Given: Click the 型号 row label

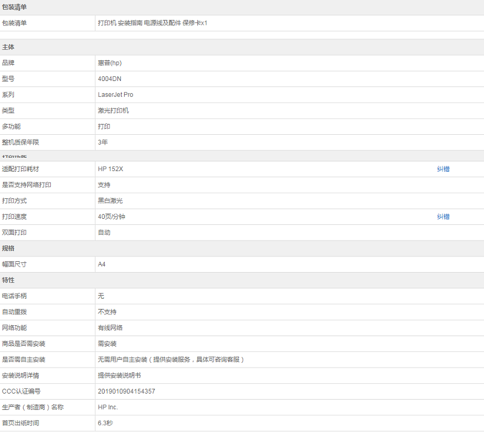Looking at the screenshot, I should click(x=8, y=79).
